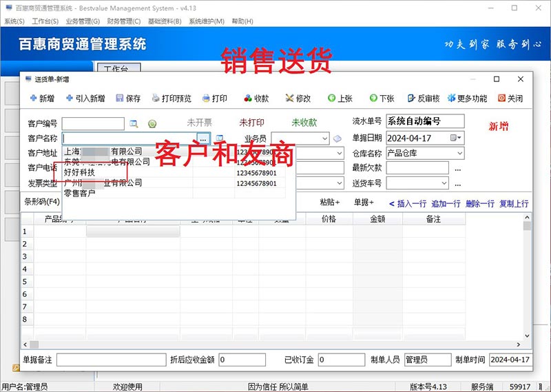Click the 已收订金 field

click(x=342, y=360)
